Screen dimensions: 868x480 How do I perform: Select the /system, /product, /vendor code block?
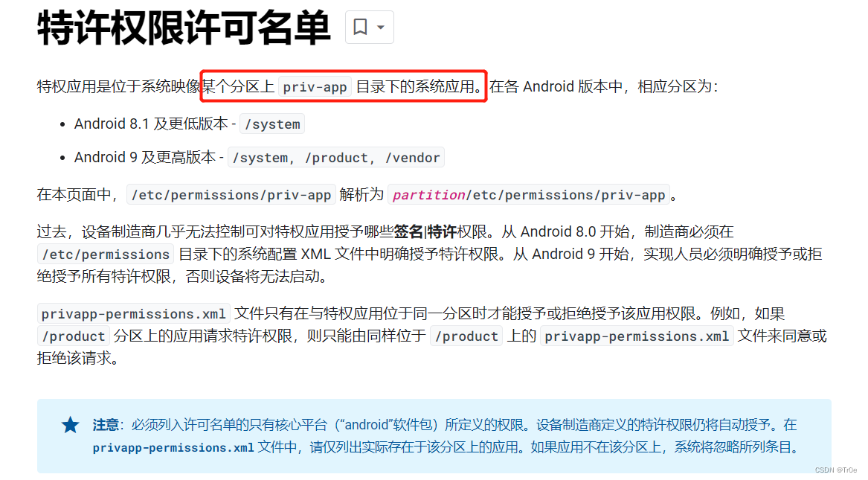click(x=336, y=158)
